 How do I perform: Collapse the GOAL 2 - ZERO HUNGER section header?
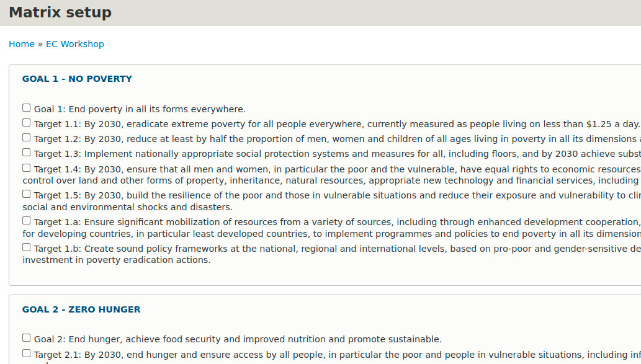[x=81, y=309]
